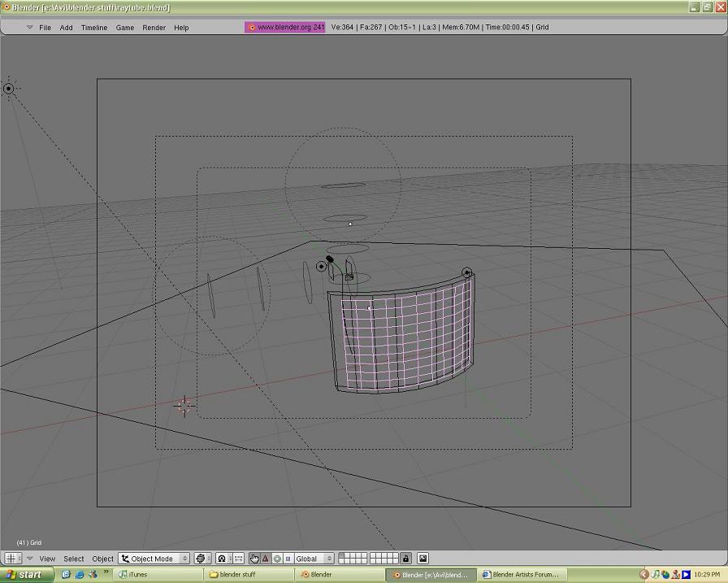Toggle the layer lock icon
This screenshot has width=728, height=583.
pyautogui.click(x=405, y=559)
